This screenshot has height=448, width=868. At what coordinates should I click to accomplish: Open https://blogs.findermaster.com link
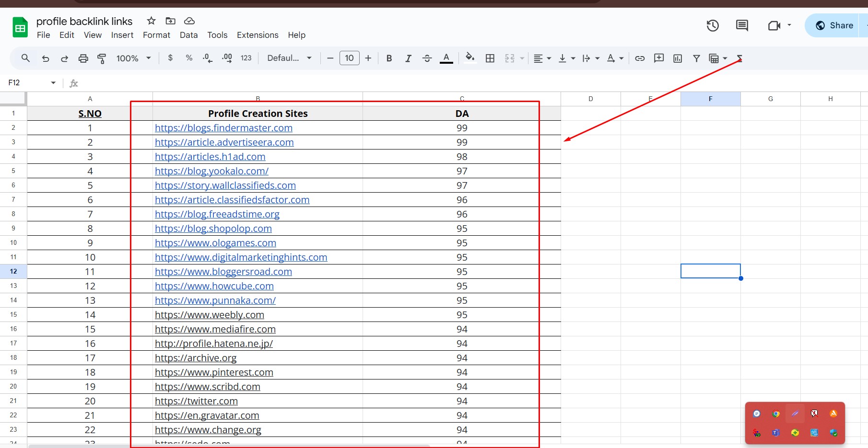(x=223, y=128)
